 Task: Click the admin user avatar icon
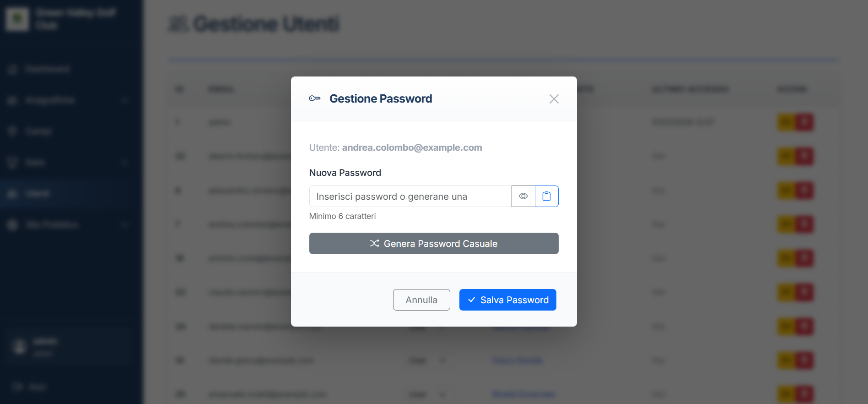coord(19,347)
